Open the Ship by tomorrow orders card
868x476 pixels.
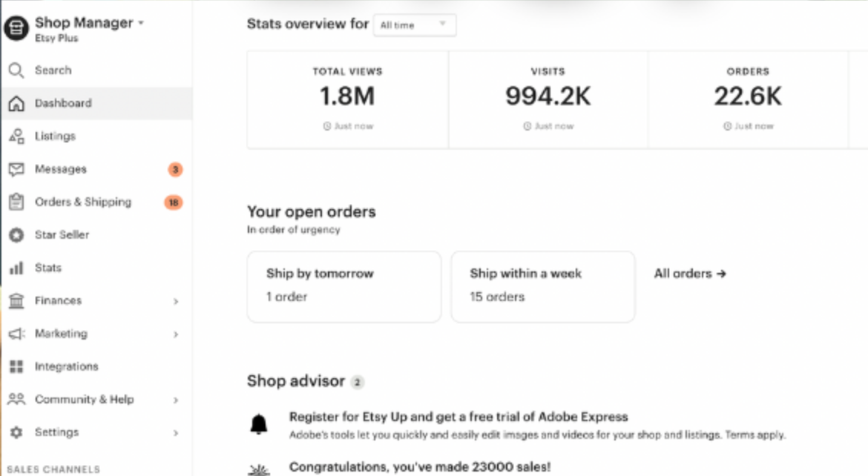(x=344, y=287)
